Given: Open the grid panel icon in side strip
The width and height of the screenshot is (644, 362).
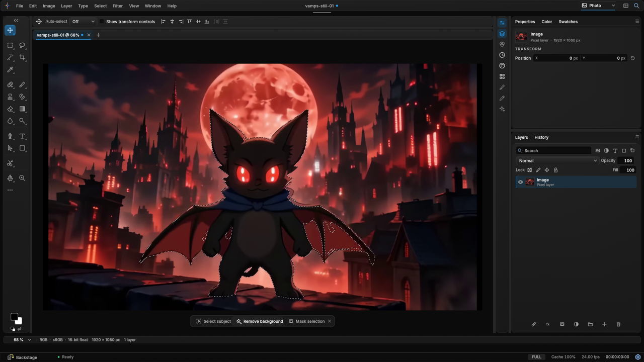Looking at the screenshot, I should pos(502,76).
